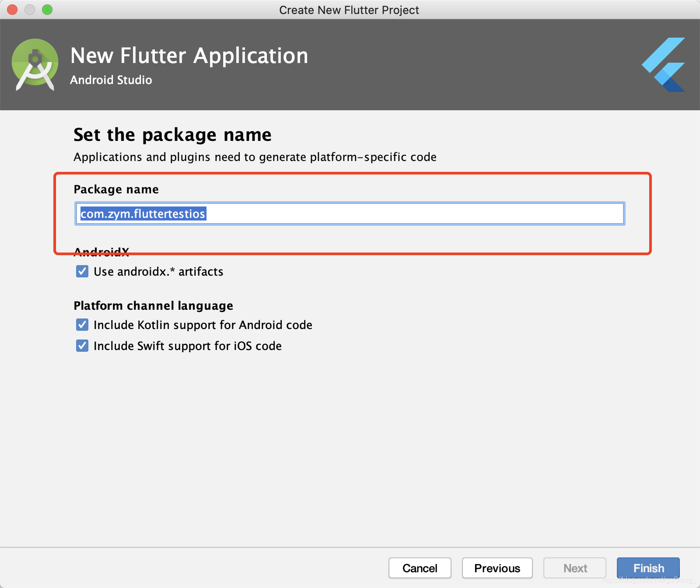Click the Android Studio logo icon

pyautogui.click(x=35, y=65)
